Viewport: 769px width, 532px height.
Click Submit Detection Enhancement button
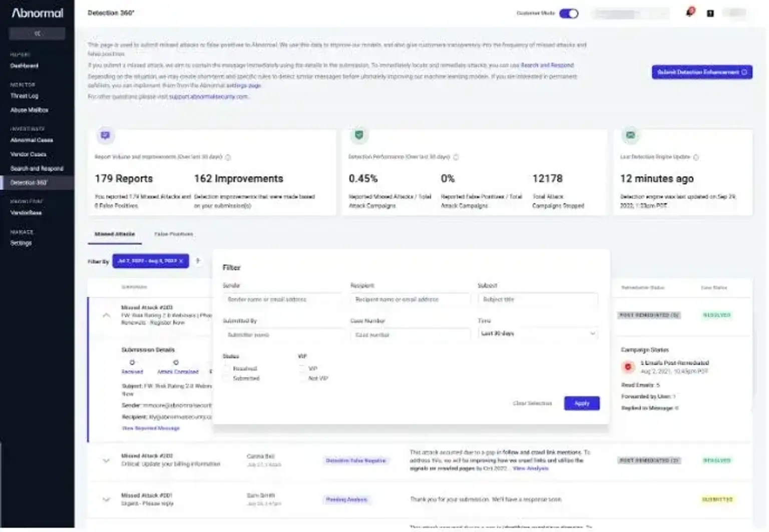pos(701,73)
